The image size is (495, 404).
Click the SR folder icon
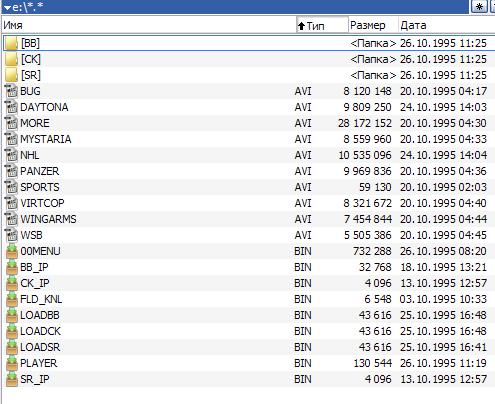(11, 75)
